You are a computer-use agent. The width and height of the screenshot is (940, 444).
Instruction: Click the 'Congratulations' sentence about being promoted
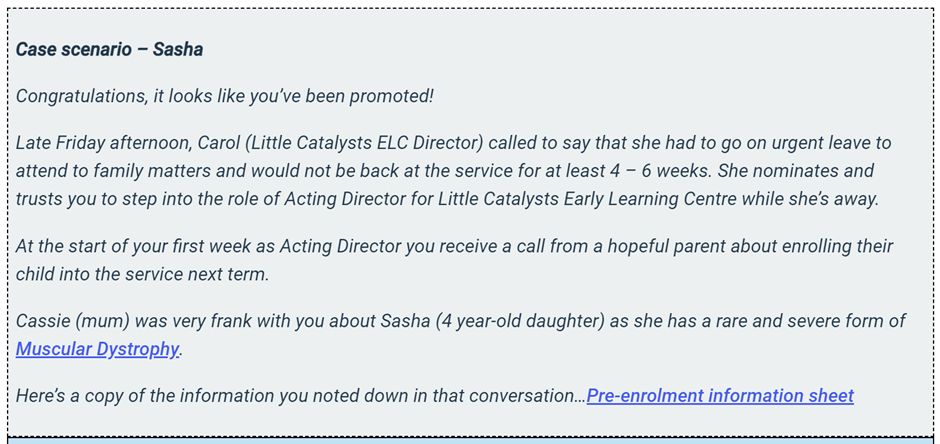[225, 96]
